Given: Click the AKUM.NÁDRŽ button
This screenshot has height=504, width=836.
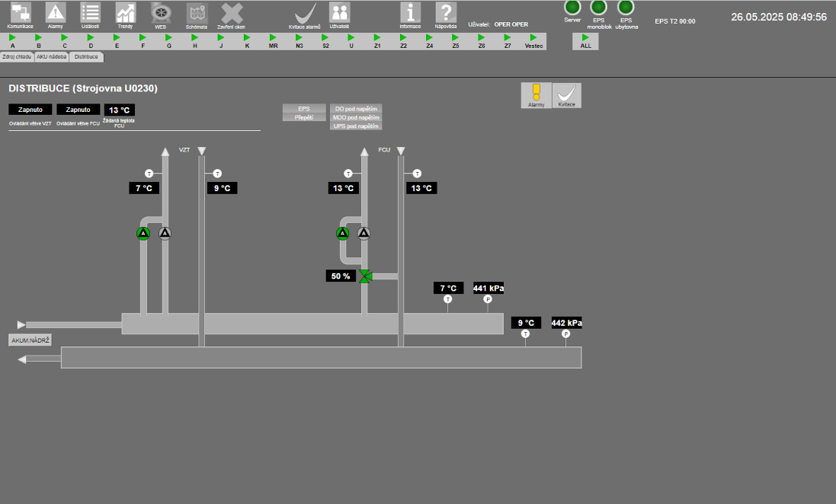Looking at the screenshot, I should pos(30,340).
